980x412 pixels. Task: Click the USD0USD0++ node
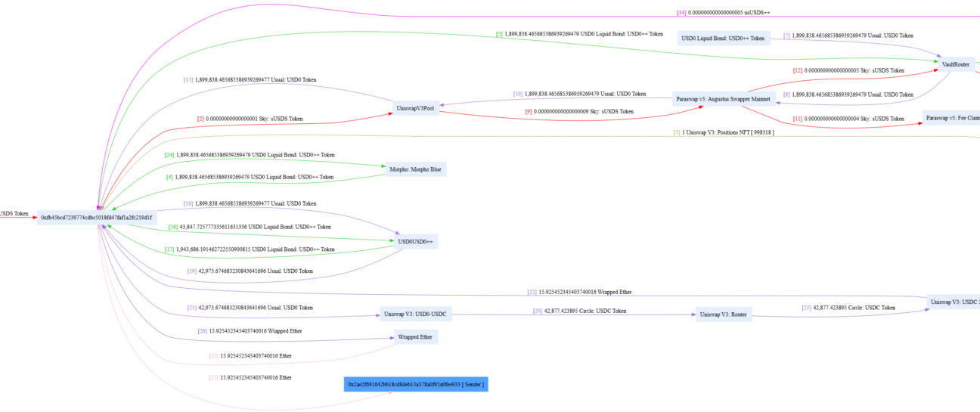(x=415, y=242)
